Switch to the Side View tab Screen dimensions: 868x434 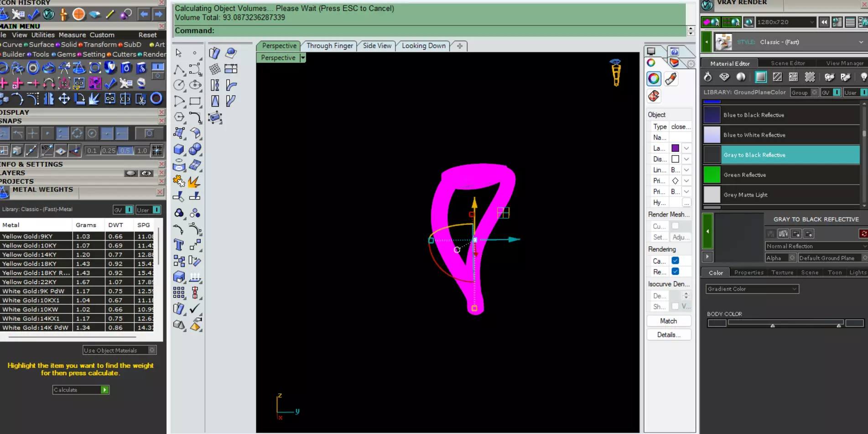point(377,46)
